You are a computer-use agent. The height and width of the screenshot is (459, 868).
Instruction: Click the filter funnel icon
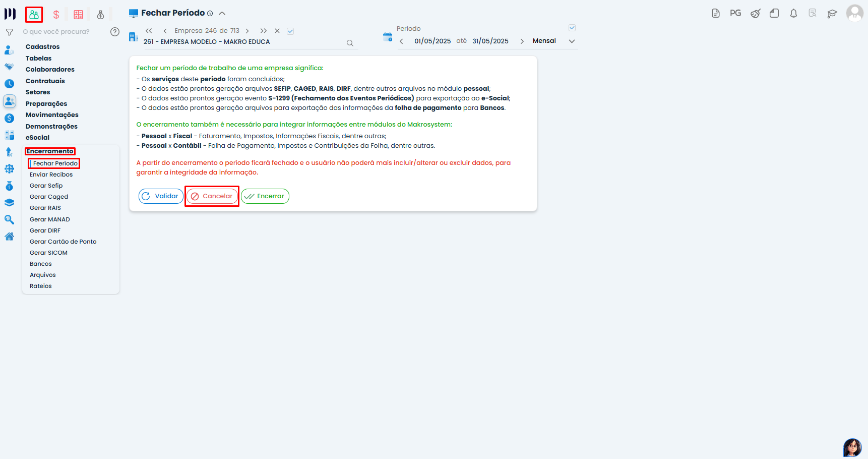point(9,32)
